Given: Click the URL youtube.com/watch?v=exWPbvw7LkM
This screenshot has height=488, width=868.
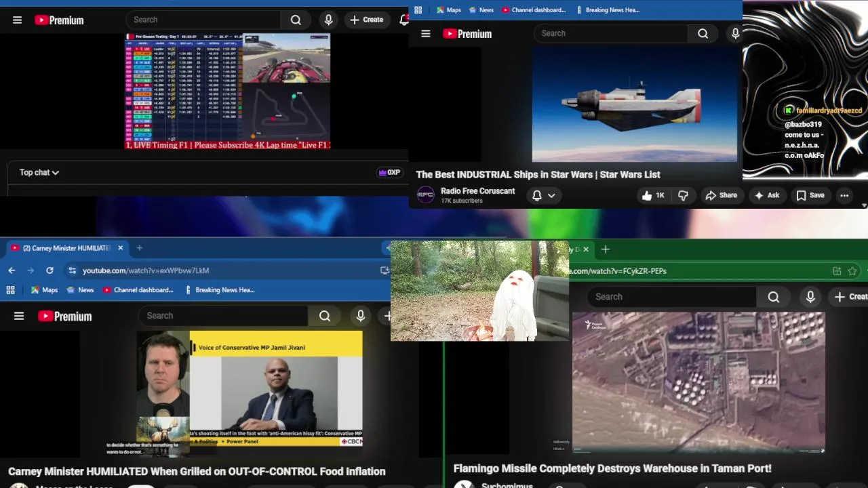Looking at the screenshot, I should [x=146, y=270].
